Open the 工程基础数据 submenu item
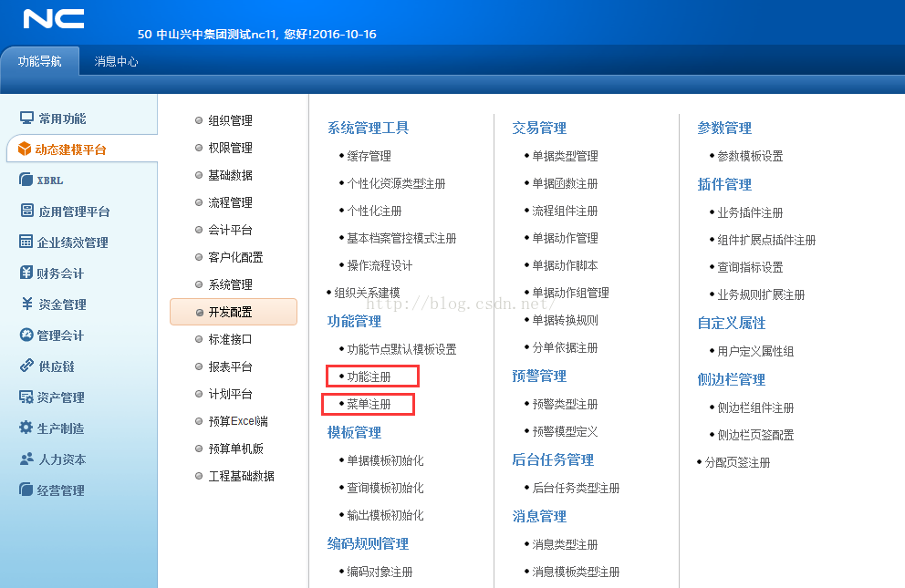This screenshot has height=588, width=905. tap(241, 476)
